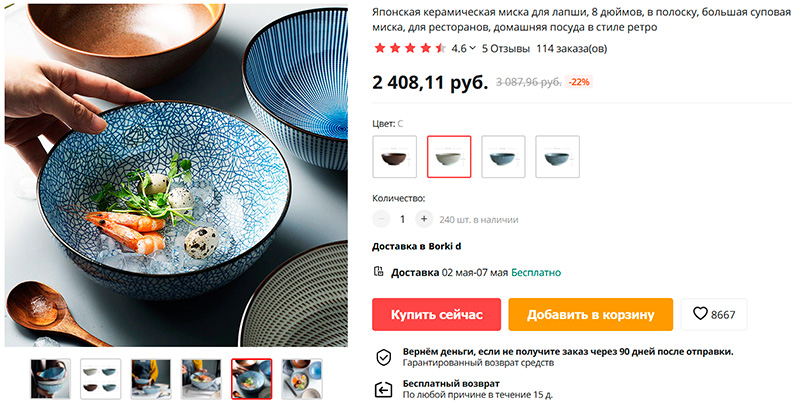The image size is (800, 417).
Task: Add item to wishlist via heart icon
Action: [701, 313]
